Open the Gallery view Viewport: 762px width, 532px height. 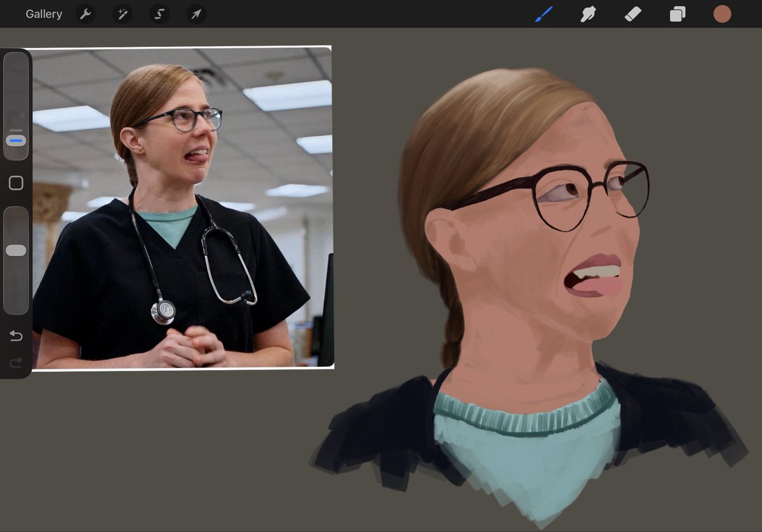pos(44,14)
